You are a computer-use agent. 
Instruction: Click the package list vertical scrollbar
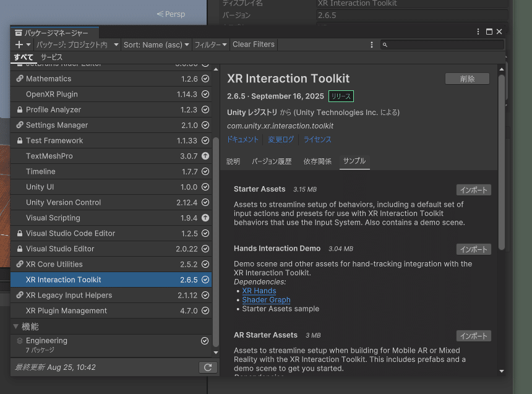point(216,242)
